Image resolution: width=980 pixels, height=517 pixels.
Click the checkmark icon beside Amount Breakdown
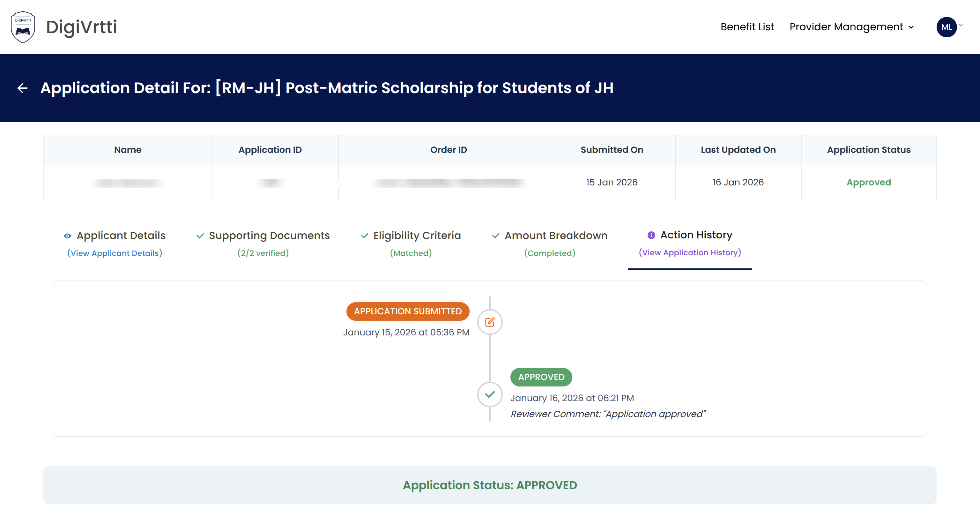coord(495,236)
